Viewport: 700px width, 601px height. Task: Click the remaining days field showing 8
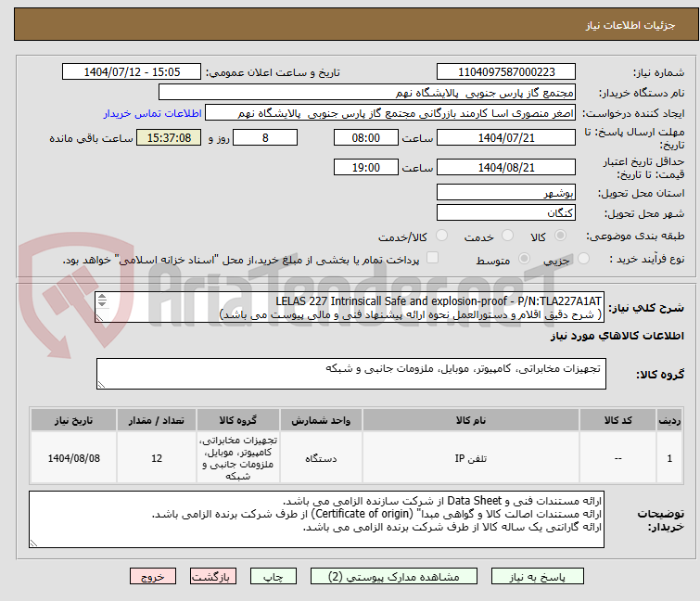click(265, 137)
